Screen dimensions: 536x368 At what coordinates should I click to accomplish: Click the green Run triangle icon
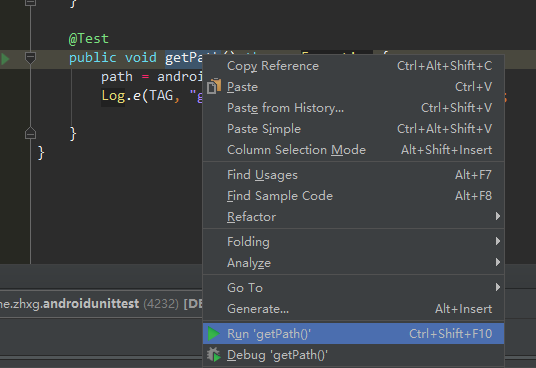point(213,333)
